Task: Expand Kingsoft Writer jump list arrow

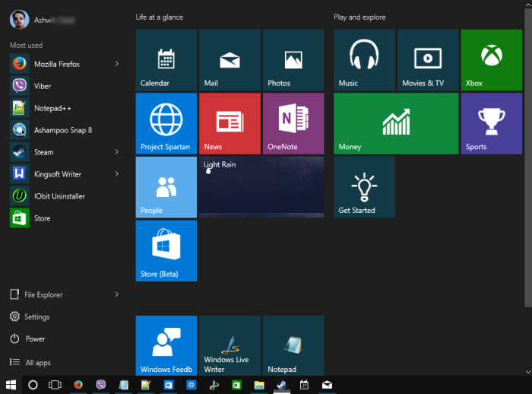Action: point(117,174)
